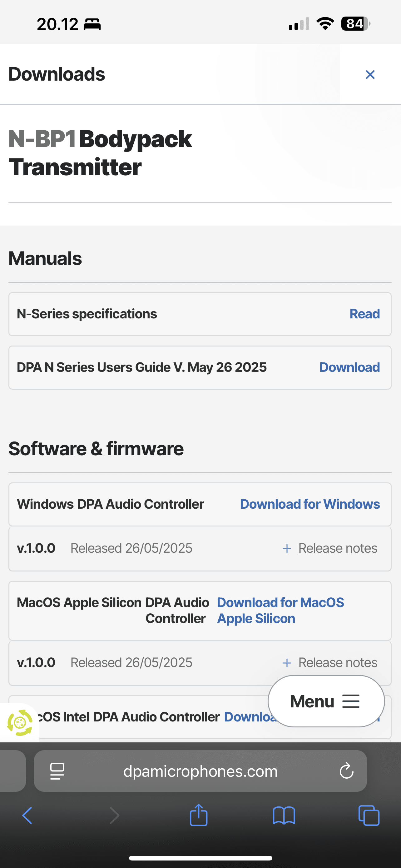Reload the page with refresh icon

click(x=346, y=771)
